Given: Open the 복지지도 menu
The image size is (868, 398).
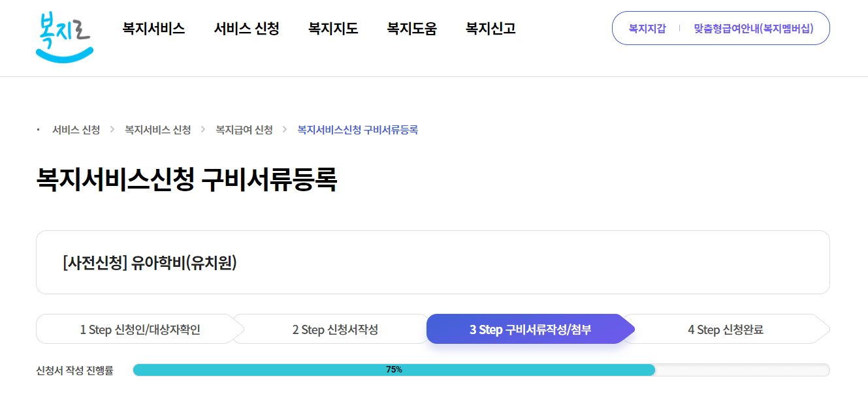Looking at the screenshot, I should [x=332, y=28].
